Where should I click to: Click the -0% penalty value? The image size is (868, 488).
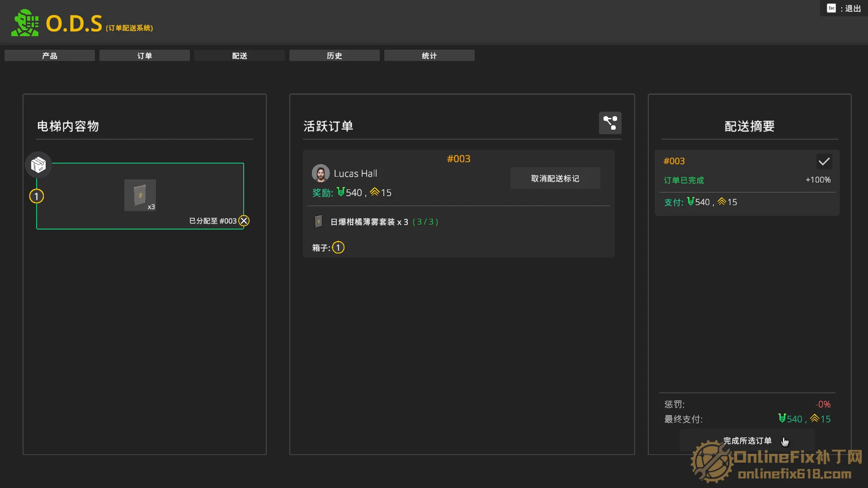[x=823, y=404]
